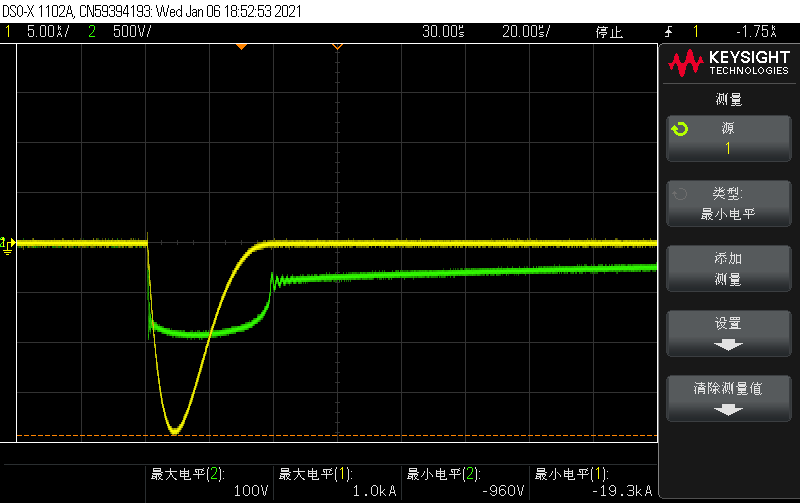Expand the 清除测量值 submenu
This screenshot has height=503, width=800.
click(x=728, y=397)
